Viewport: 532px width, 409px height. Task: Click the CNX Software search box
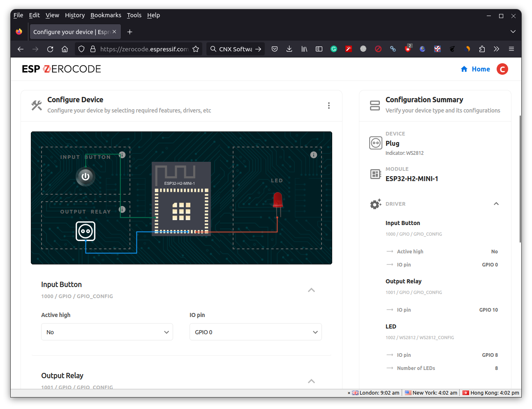click(x=236, y=49)
